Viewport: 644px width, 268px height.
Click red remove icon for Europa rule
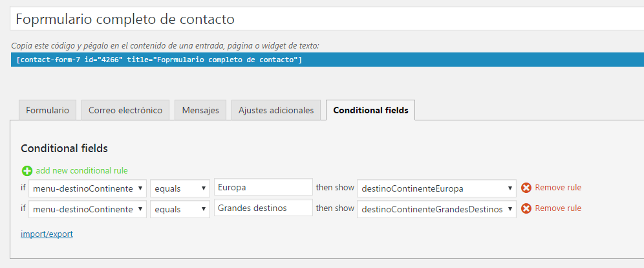[x=526, y=188]
